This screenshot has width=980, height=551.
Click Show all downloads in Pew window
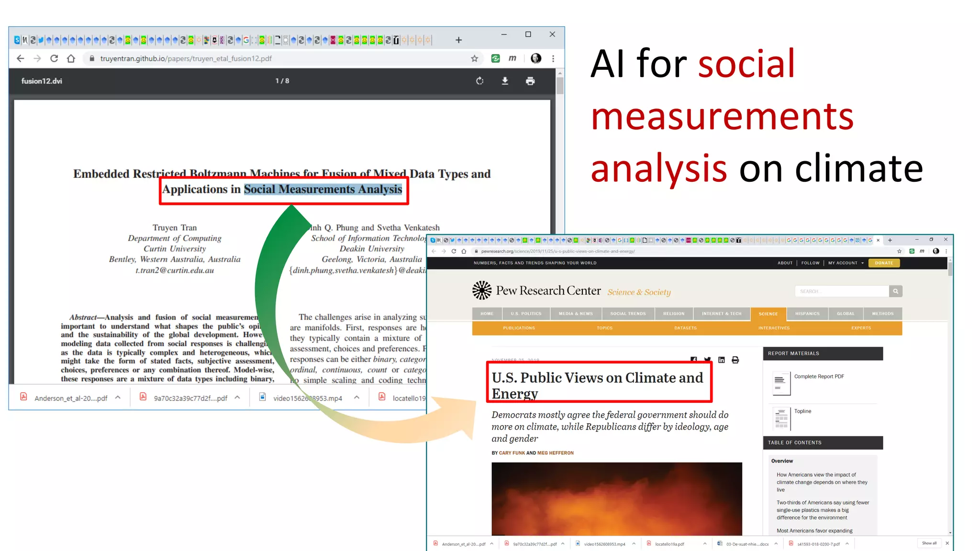coord(929,543)
